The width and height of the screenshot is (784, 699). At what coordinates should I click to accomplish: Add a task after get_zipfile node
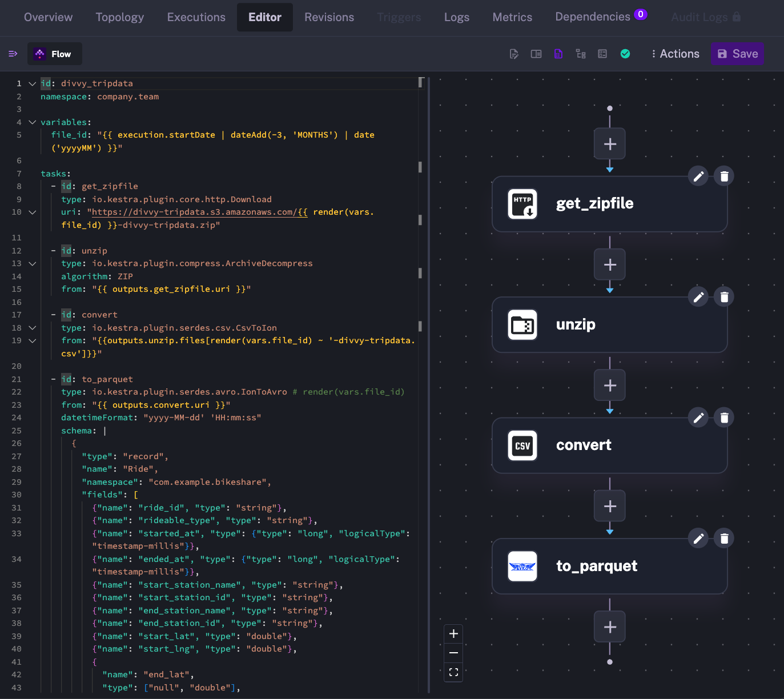point(610,265)
